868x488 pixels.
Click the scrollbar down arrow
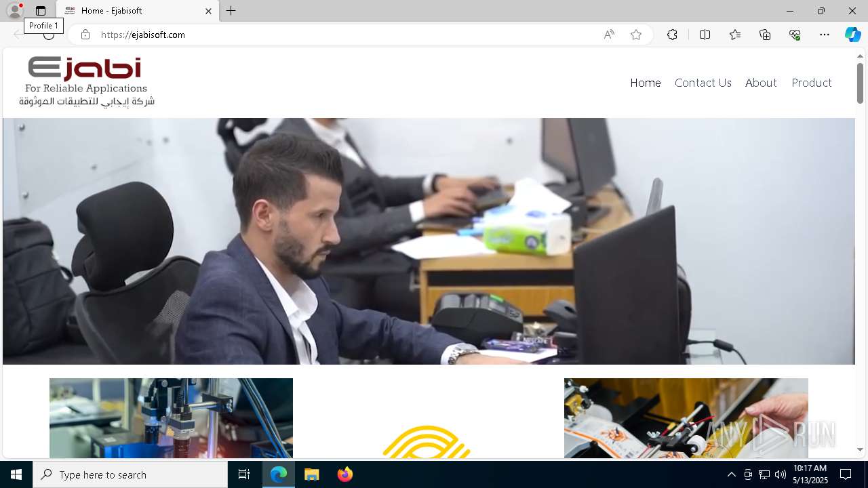pyautogui.click(x=860, y=449)
